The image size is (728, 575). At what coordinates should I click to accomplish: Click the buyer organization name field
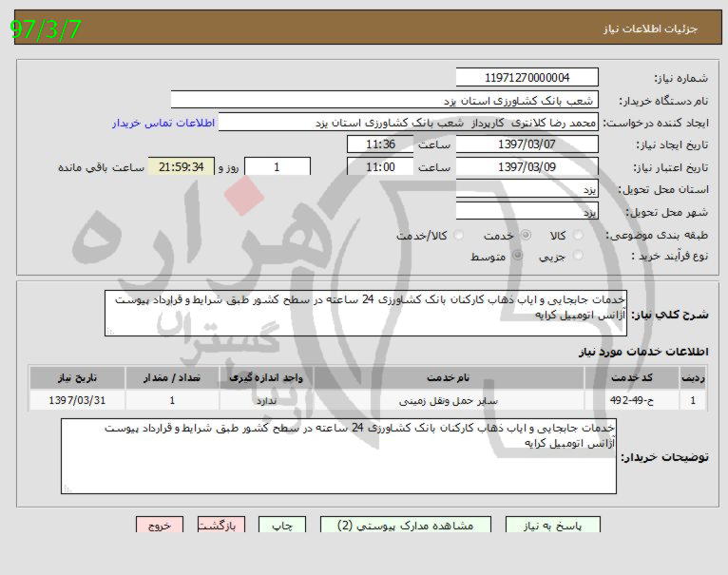384,101
